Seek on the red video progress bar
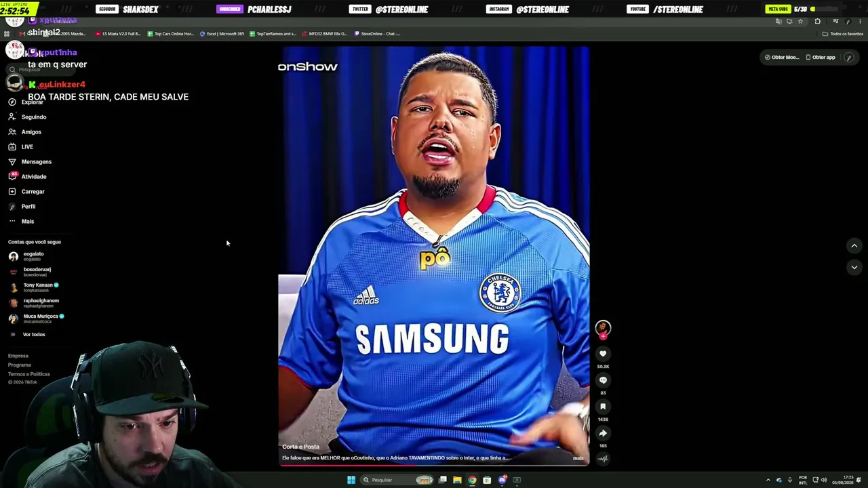868x488 pixels. (434, 464)
